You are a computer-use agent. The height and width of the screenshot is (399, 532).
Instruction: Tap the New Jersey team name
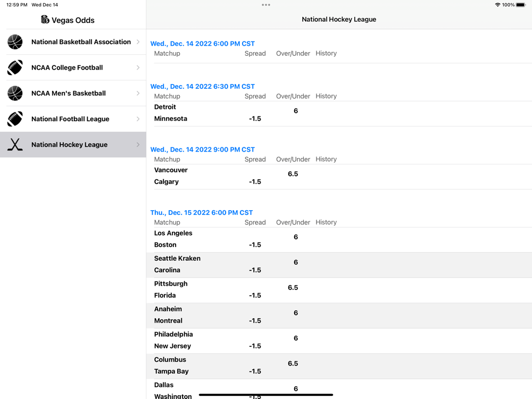click(x=172, y=346)
